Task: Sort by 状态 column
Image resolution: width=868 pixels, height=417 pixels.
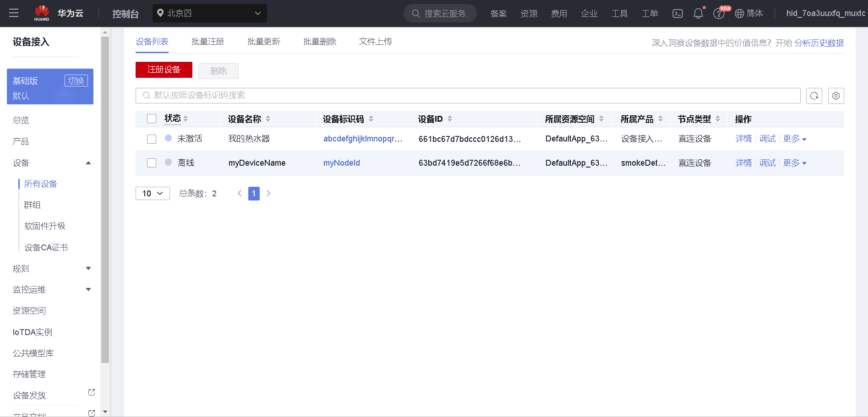Action: 186,119
